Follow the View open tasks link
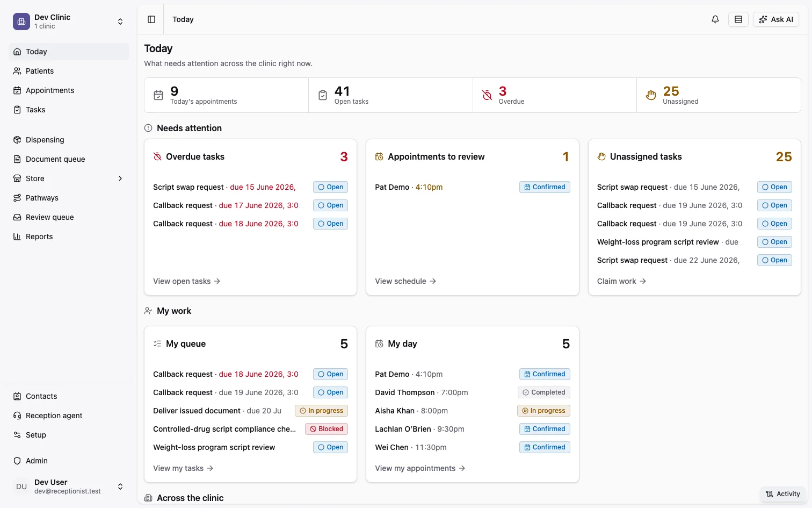 (187, 281)
